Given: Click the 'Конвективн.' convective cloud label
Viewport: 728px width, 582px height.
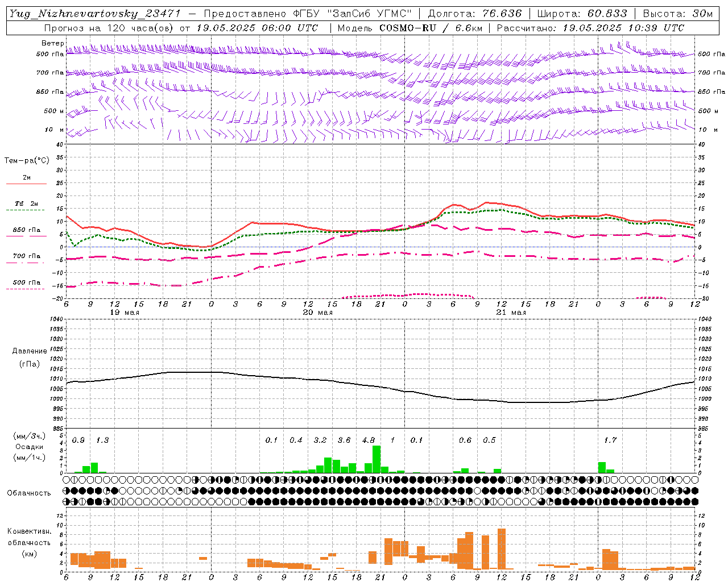Looking at the screenshot, I should coord(29,531).
